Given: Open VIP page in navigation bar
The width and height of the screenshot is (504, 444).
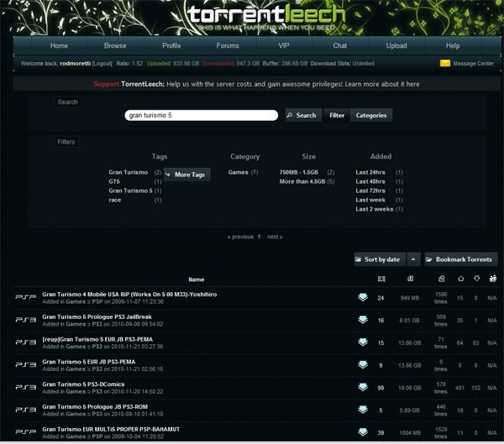Looking at the screenshot, I should [x=284, y=45].
